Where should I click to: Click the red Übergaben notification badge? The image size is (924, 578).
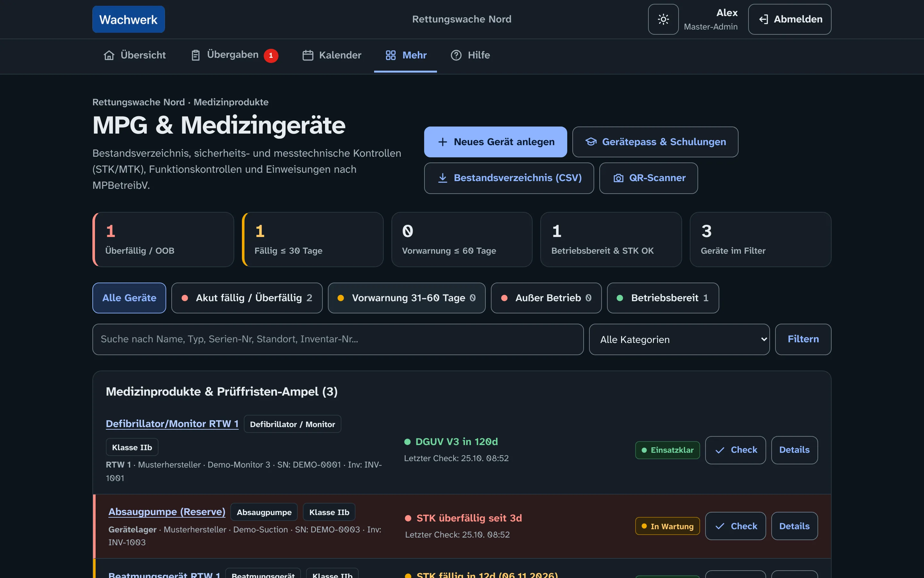271,56
